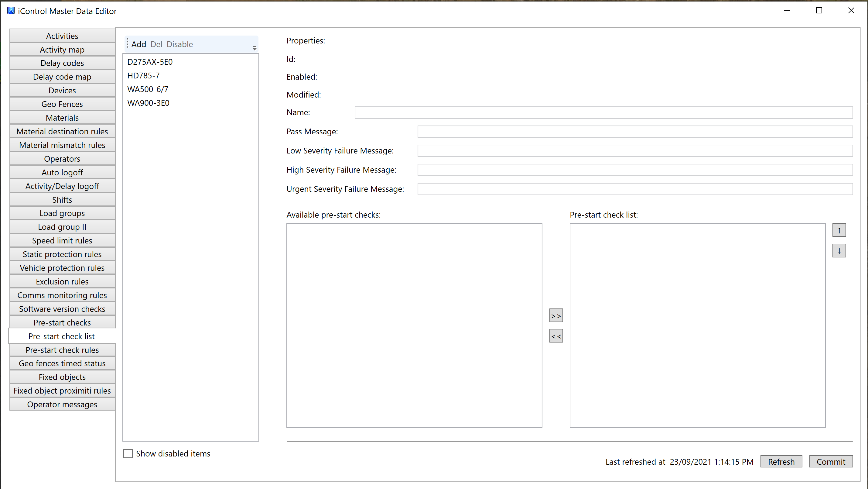868x489 pixels.
Task: Open the Geo Fences tab
Action: tap(62, 104)
